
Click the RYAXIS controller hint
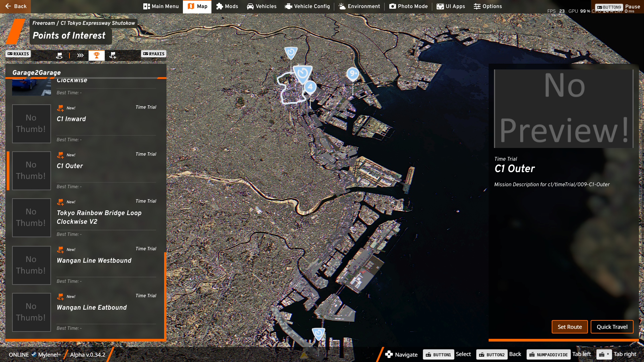pos(154,54)
